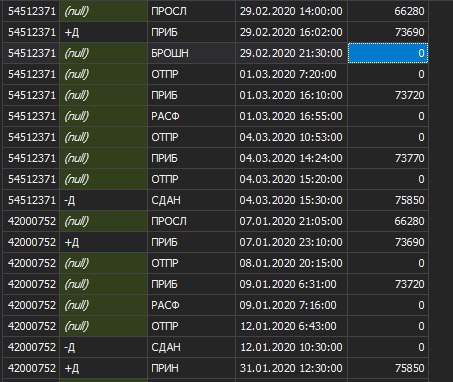Select 42000752 in the ПРИН row
The height and width of the screenshot is (382, 453).
coord(32,368)
